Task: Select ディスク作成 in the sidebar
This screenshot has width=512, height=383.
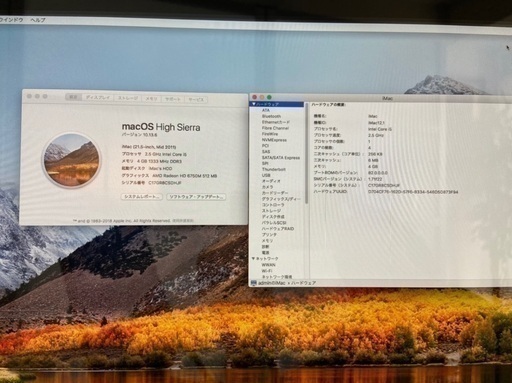Action: pyautogui.click(x=273, y=217)
